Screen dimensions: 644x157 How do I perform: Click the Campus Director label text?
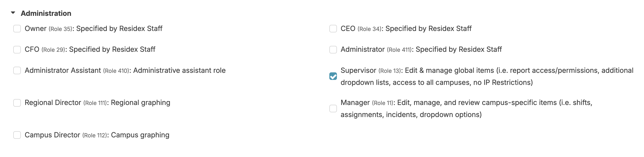tap(97, 135)
